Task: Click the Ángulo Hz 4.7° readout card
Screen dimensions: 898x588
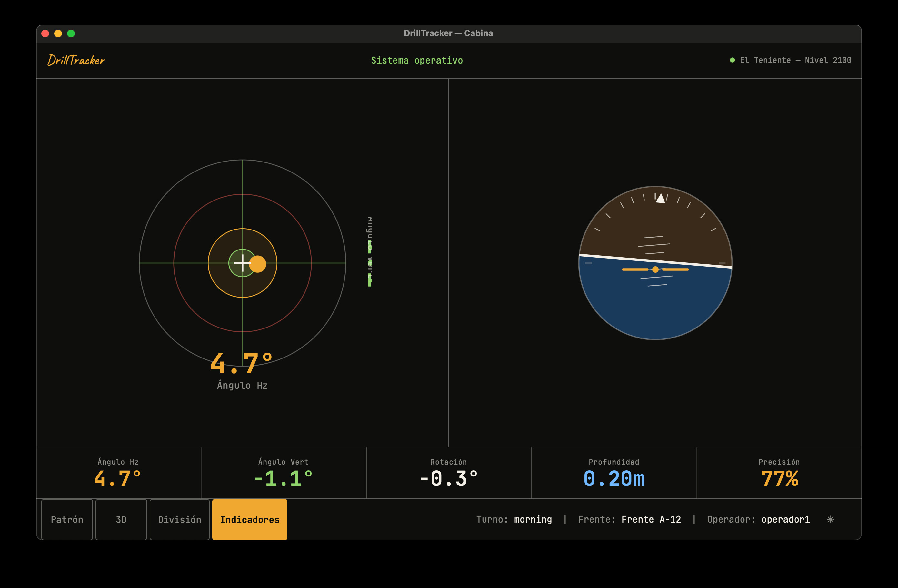Action: (118, 473)
